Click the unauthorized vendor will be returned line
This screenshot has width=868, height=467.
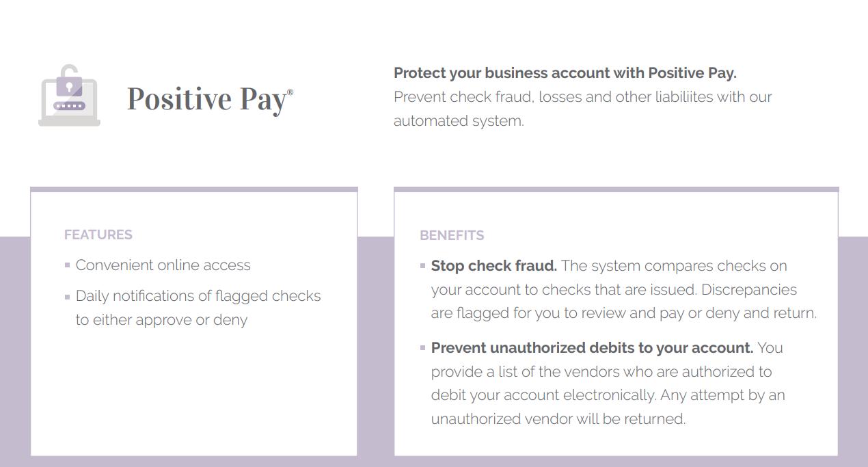pyautogui.click(x=558, y=419)
